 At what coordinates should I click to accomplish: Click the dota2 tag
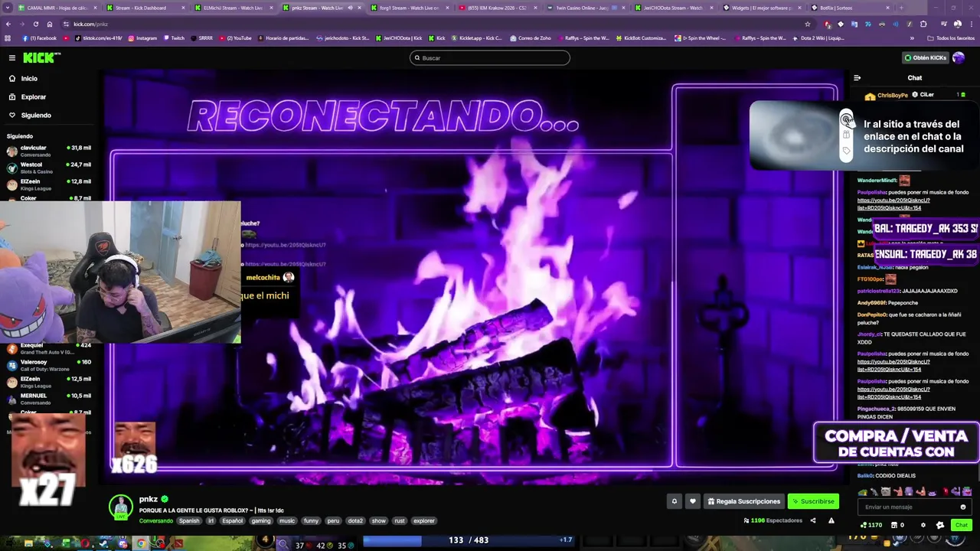click(x=355, y=520)
